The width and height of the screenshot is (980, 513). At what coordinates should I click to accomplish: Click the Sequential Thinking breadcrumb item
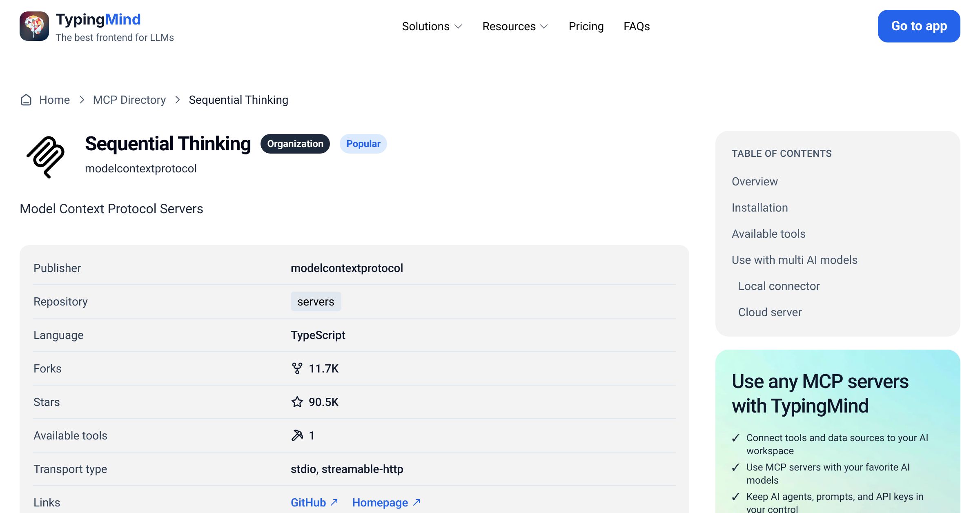click(238, 100)
